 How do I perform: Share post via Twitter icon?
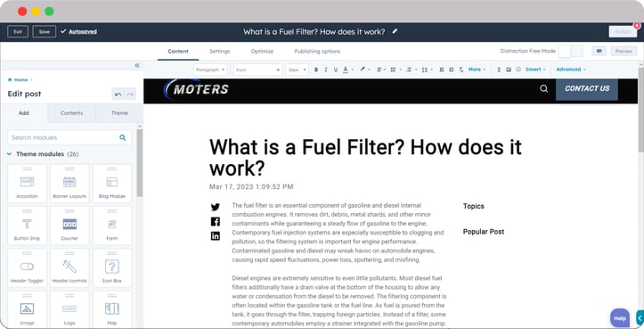click(216, 207)
